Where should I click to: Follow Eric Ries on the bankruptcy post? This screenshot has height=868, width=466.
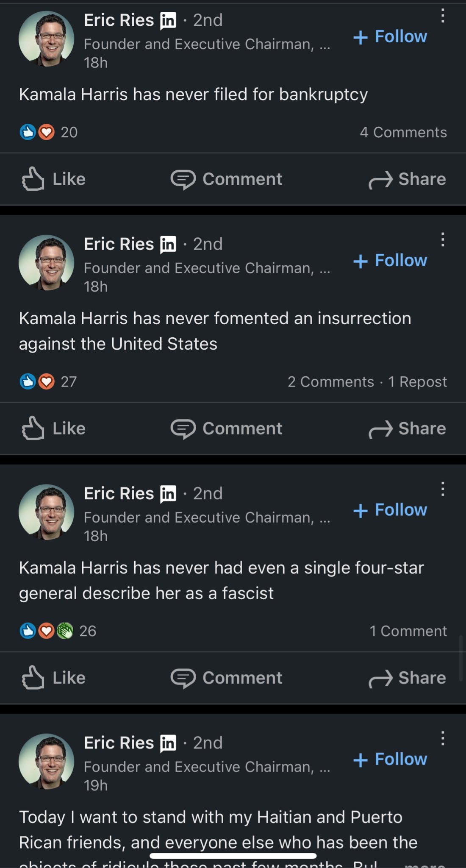(x=390, y=37)
